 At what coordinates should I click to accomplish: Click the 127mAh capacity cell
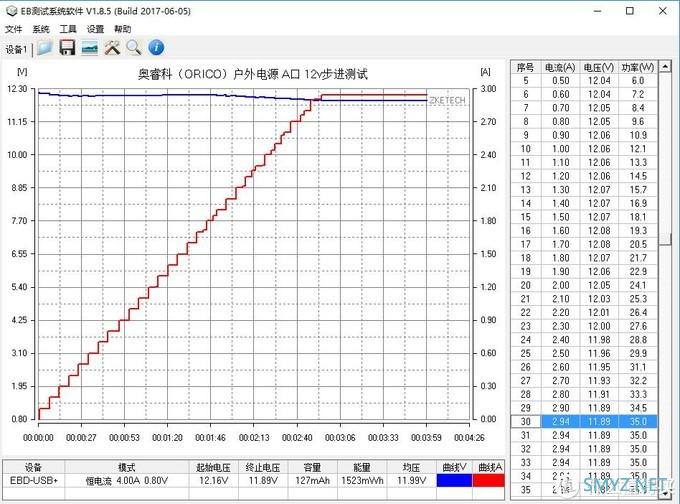[x=312, y=481]
